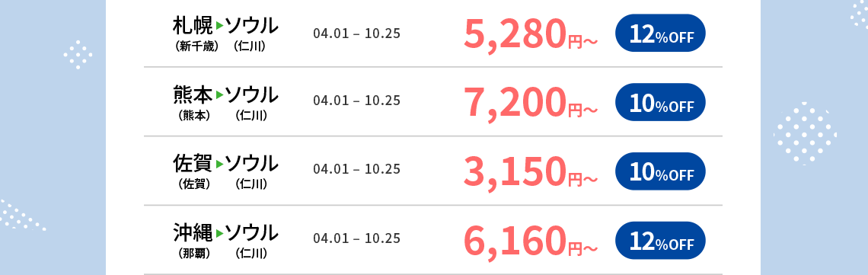Click the 04.01 – 10.25 period for Sapporo
Screen dimensions: 868x275
356,34
